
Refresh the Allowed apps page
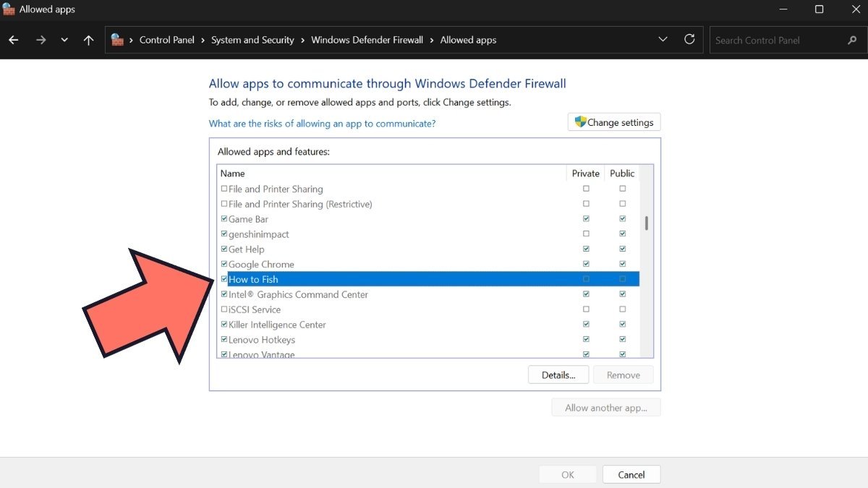tap(689, 40)
